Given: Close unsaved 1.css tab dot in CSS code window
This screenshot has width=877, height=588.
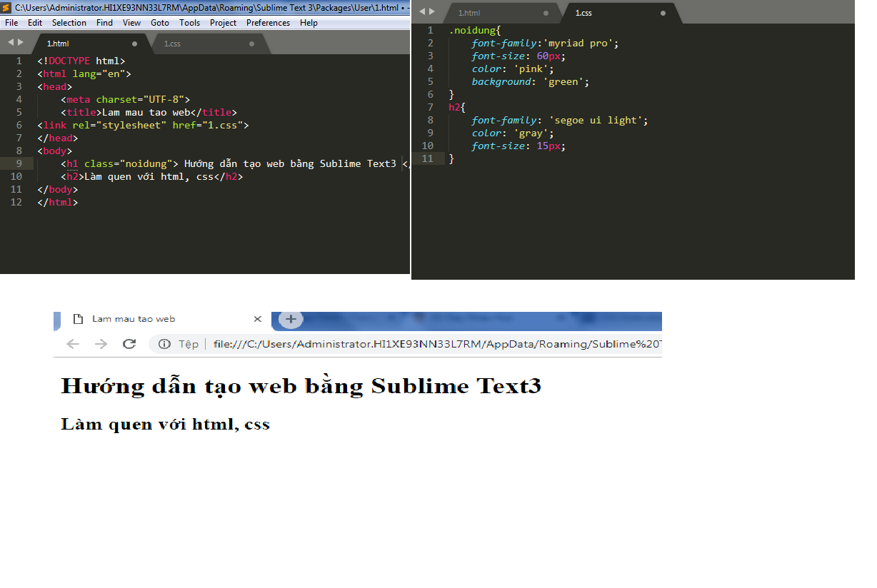Looking at the screenshot, I should (663, 13).
